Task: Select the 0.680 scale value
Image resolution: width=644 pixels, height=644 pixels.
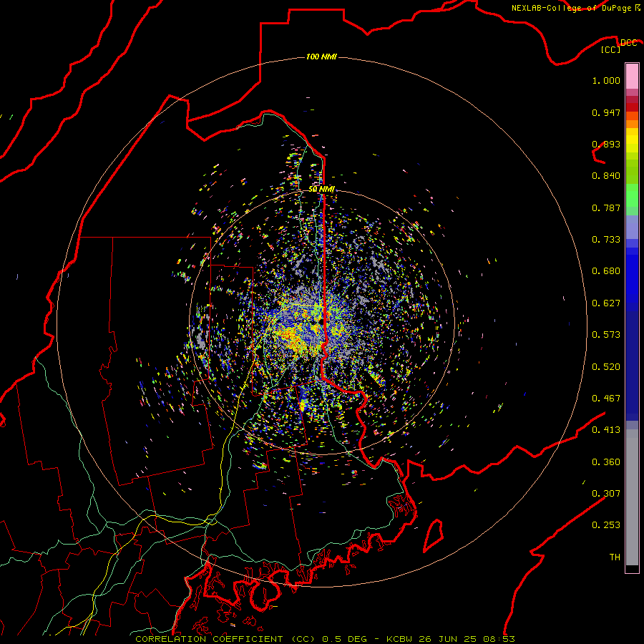Action: [606, 271]
